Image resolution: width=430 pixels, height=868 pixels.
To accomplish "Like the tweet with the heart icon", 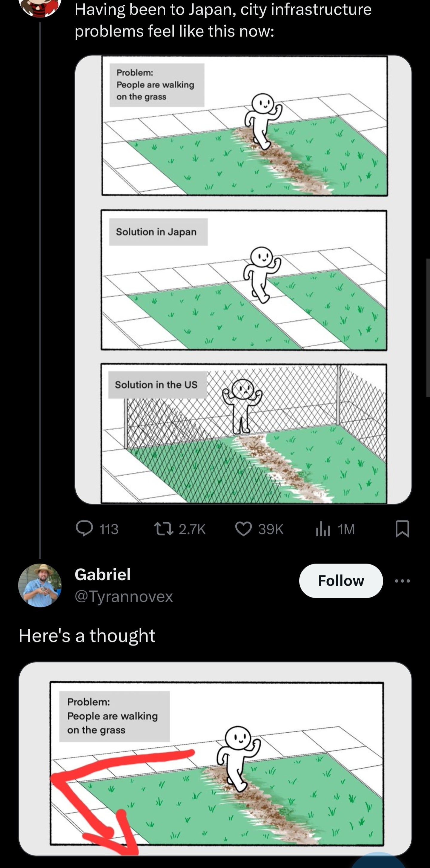I will point(243,529).
